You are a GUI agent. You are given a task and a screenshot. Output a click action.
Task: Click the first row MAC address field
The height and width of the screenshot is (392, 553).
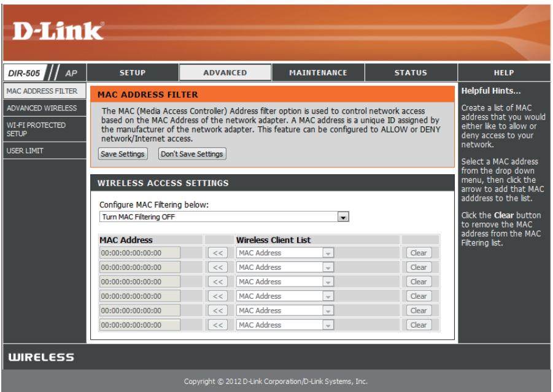coord(140,253)
